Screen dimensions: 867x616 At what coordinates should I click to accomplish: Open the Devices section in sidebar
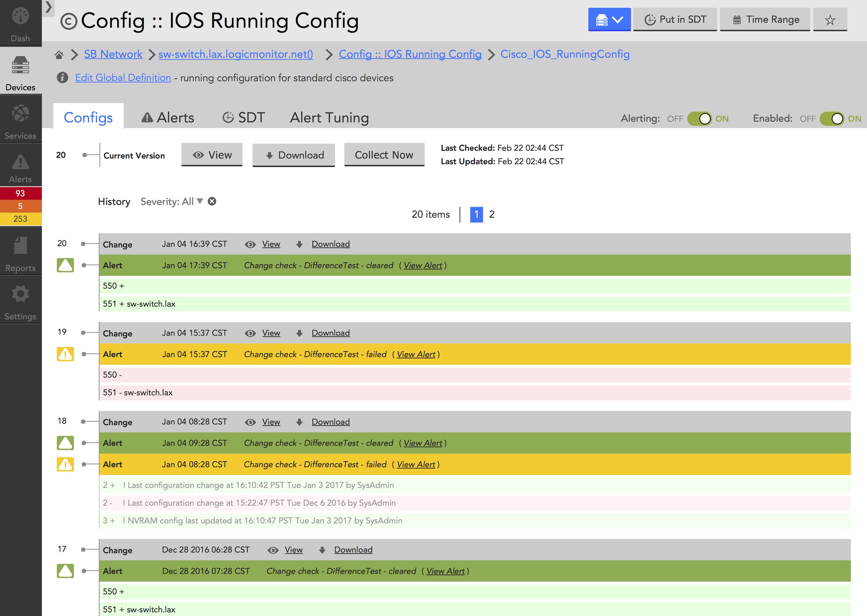pos(21,71)
